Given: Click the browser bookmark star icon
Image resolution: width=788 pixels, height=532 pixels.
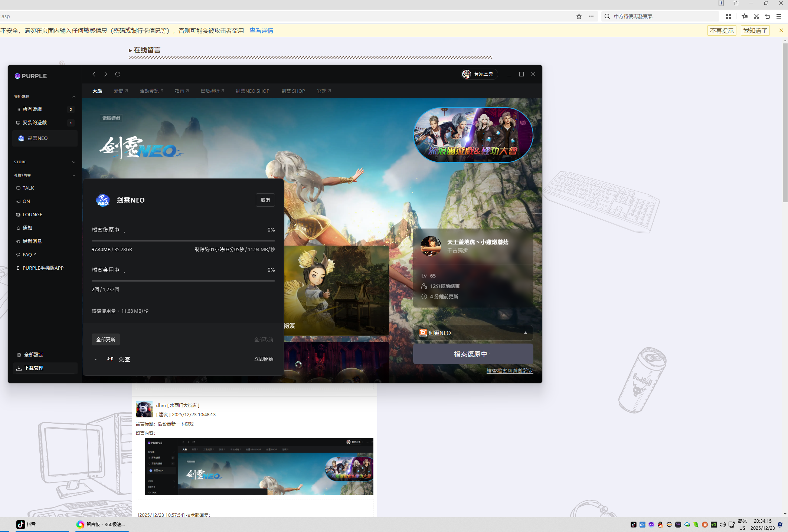Looking at the screenshot, I should coord(579,16).
